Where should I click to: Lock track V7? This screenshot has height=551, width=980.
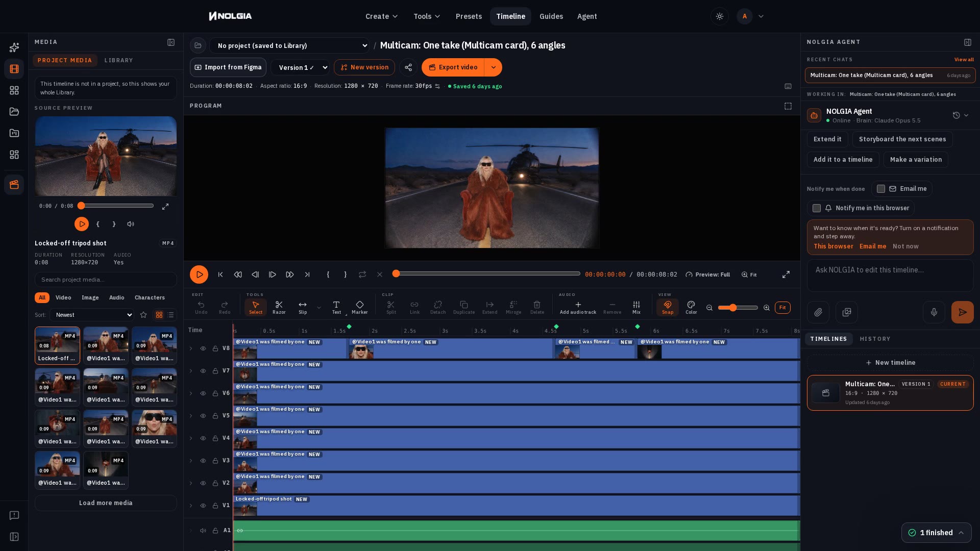pos(215,371)
